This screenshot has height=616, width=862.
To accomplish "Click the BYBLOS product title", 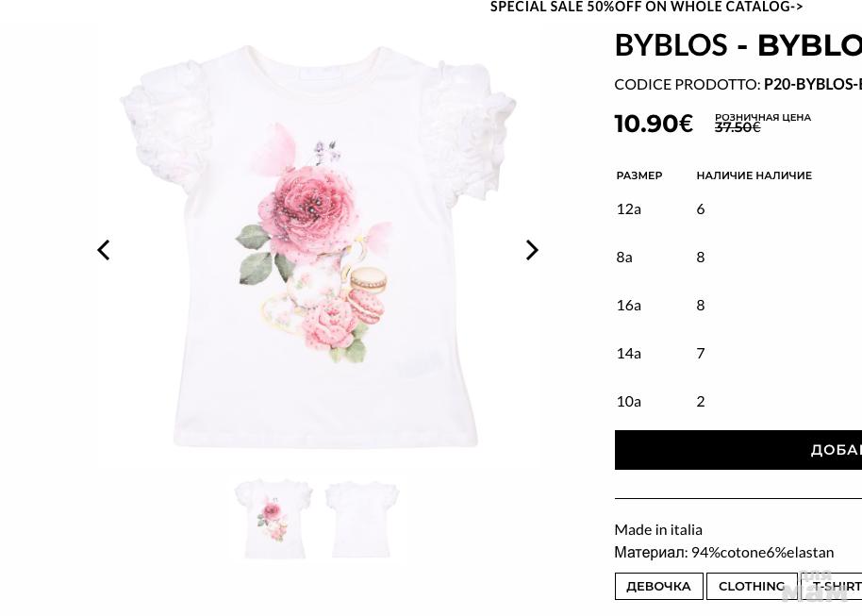I will pos(738,45).
